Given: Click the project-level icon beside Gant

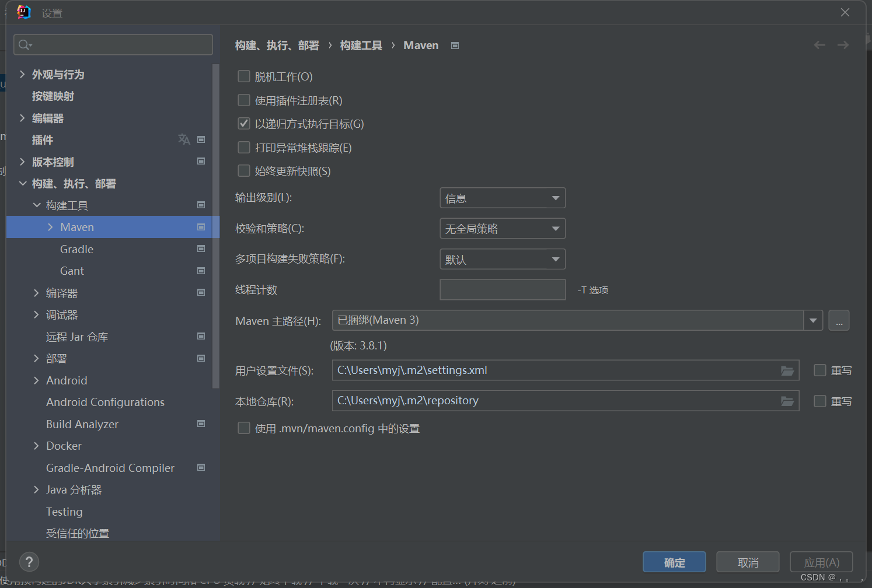Looking at the screenshot, I should (x=201, y=271).
